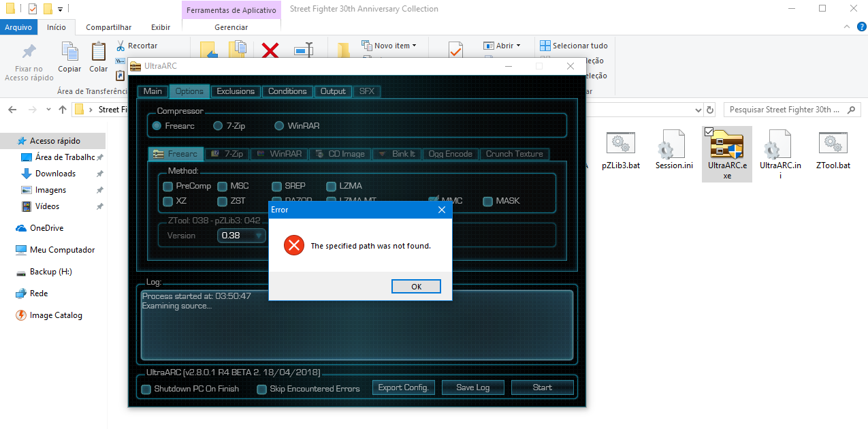The height and width of the screenshot is (429, 868).
Task: Close the Error dialog with its X
Action: pos(442,210)
